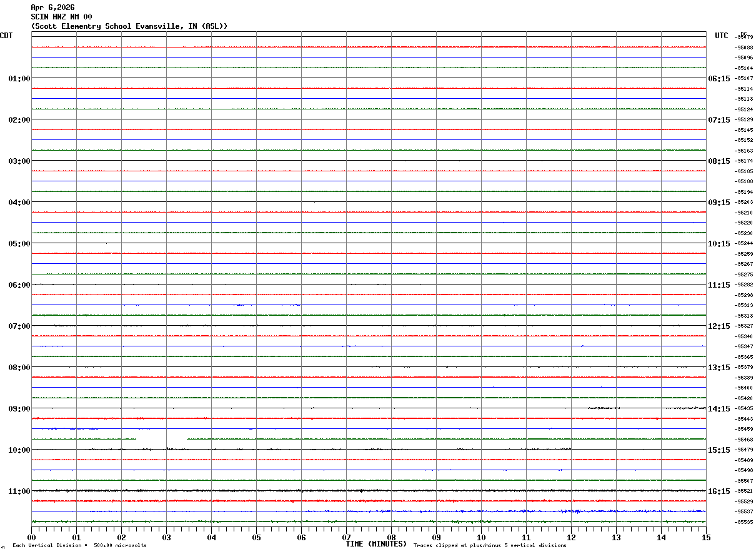Select the "08:15" UTC time label

(719, 161)
